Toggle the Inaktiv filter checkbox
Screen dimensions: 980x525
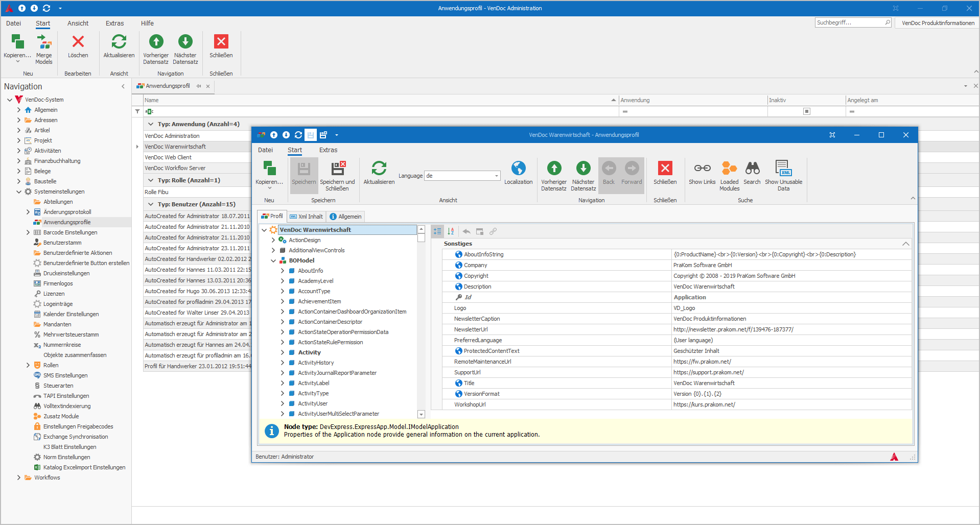point(807,111)
